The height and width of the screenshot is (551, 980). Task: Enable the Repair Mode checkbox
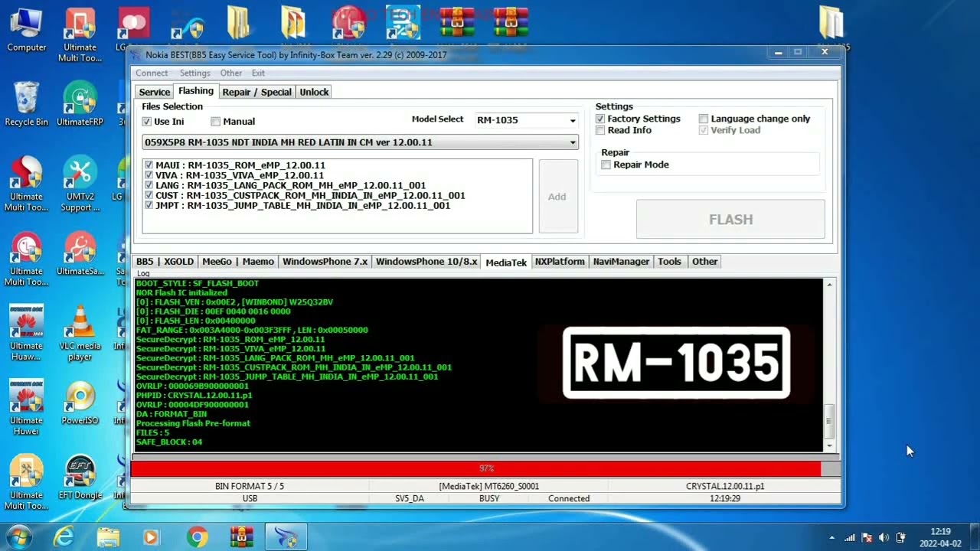coord(606,165)
